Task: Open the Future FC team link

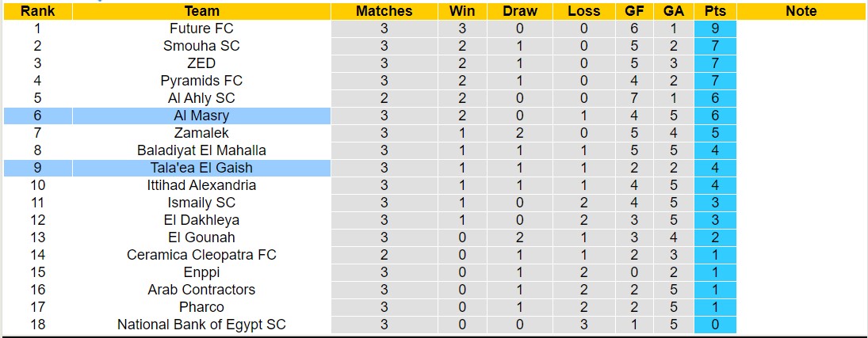Action: (x=201, y=28)
